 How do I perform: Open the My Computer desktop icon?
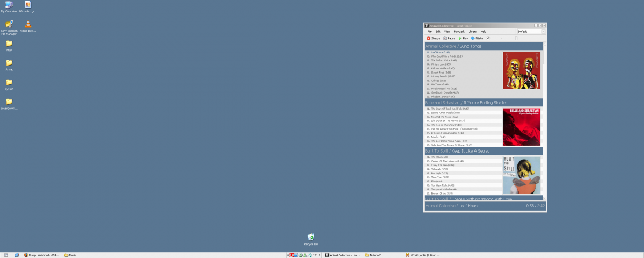(x=9, y=5)
